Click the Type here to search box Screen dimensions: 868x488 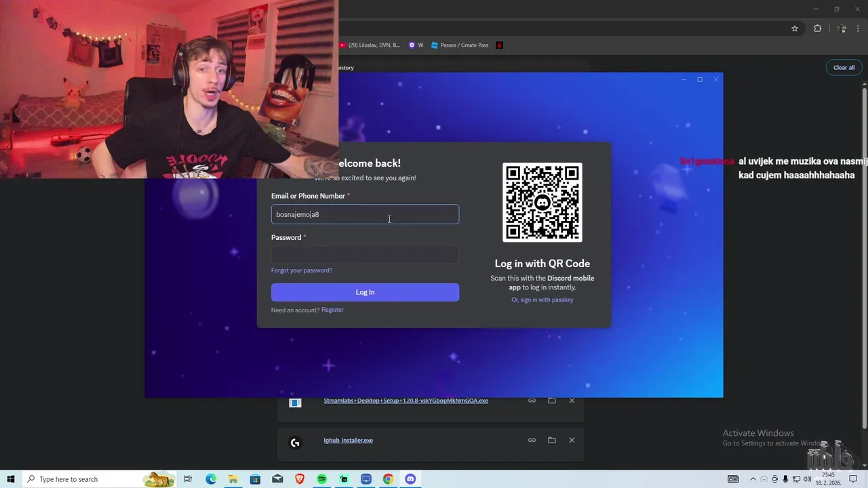pos(98,479)
